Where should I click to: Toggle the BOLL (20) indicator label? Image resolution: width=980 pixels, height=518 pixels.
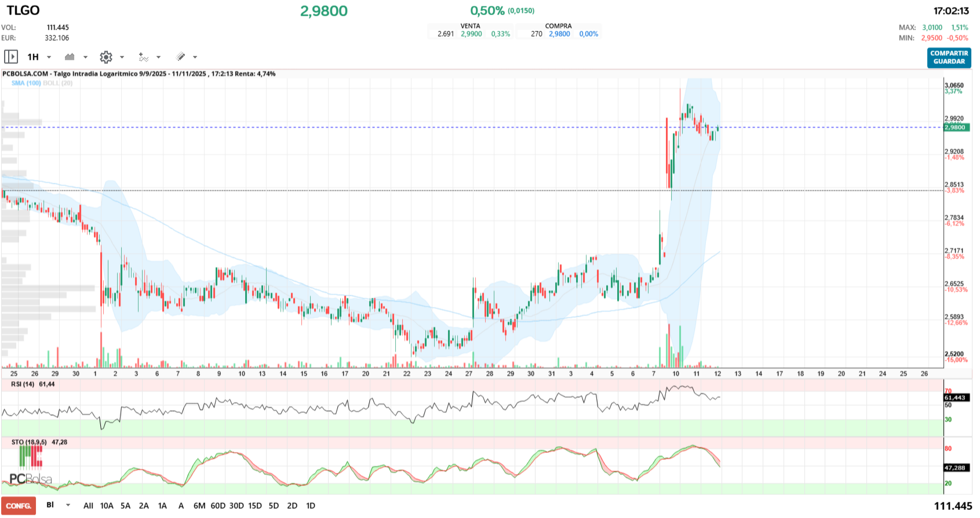coord(58,83)
